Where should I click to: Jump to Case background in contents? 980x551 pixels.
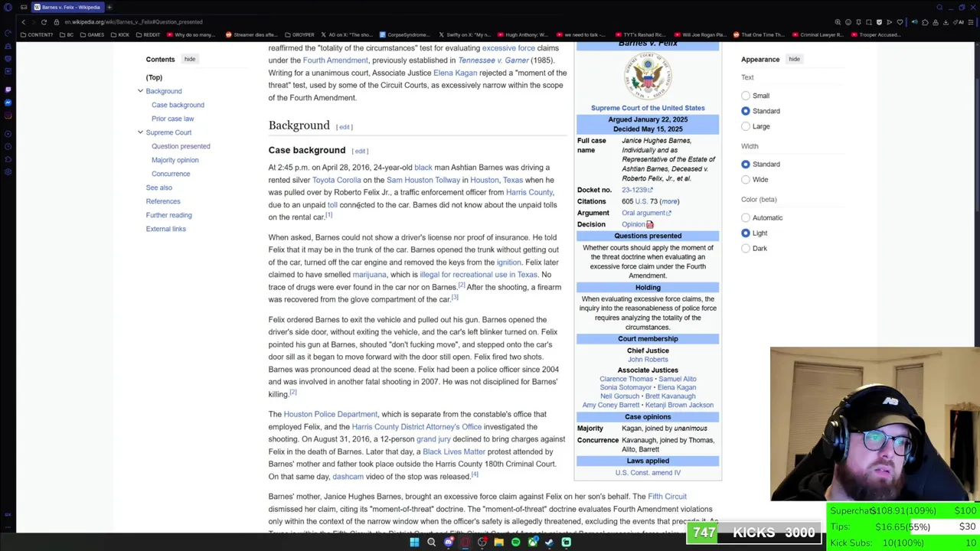pyautogui.click(x=178, y=105)
